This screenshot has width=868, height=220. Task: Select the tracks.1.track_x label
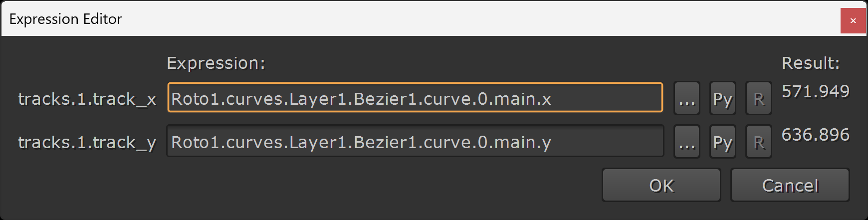tap(87, 99)
